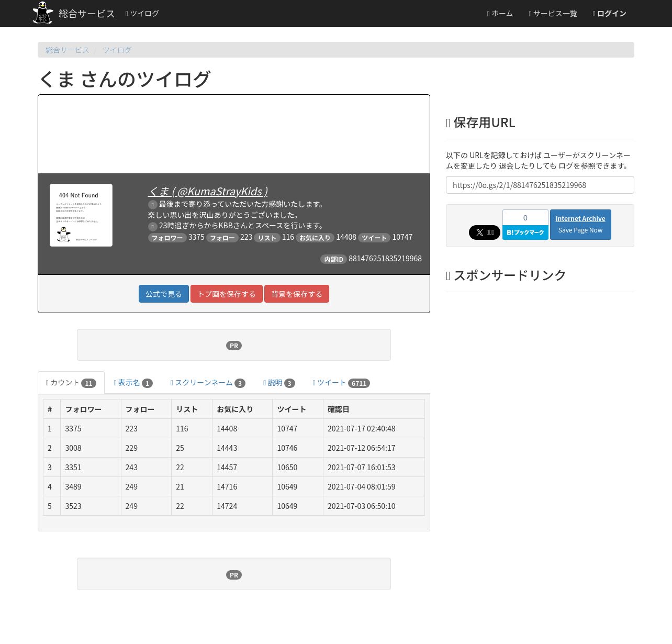
Task: Click the 背景を保存する button
Action: pos(297,294)
